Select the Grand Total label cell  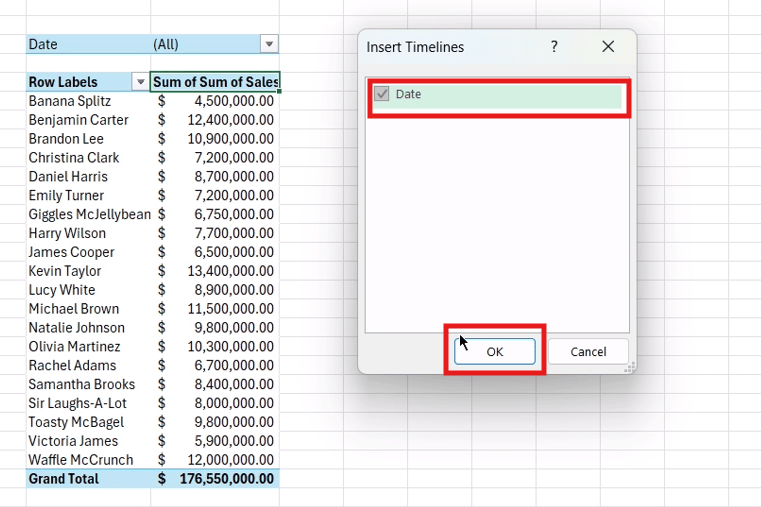[x=88, y=479]
